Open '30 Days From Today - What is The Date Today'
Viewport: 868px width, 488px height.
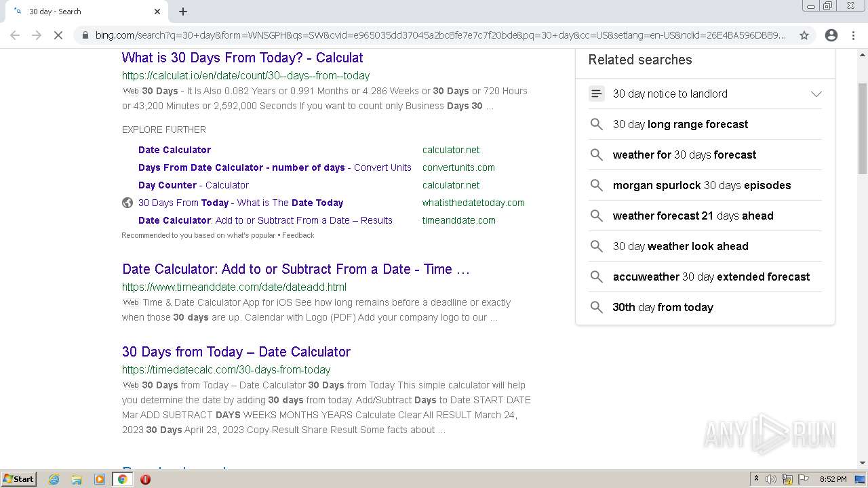pyautogui.click(x=241, y=203)
